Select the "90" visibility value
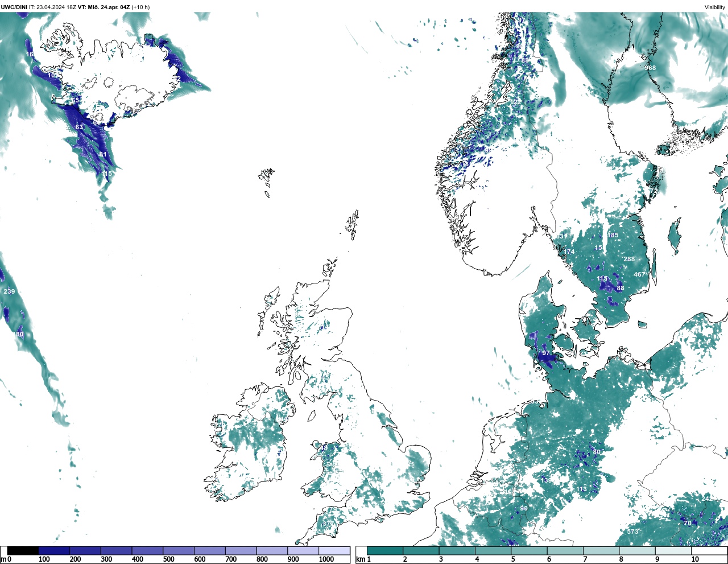Screen dimensions: 728x564 click(x=524, y=508)
